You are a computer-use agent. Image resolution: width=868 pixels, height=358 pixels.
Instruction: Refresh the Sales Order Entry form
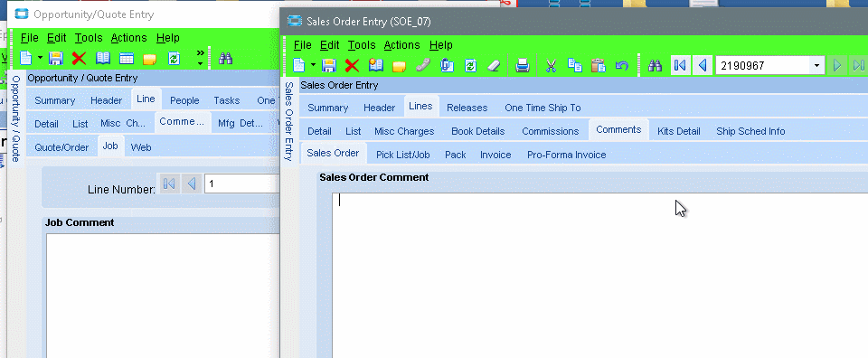(x=470, y=65)
